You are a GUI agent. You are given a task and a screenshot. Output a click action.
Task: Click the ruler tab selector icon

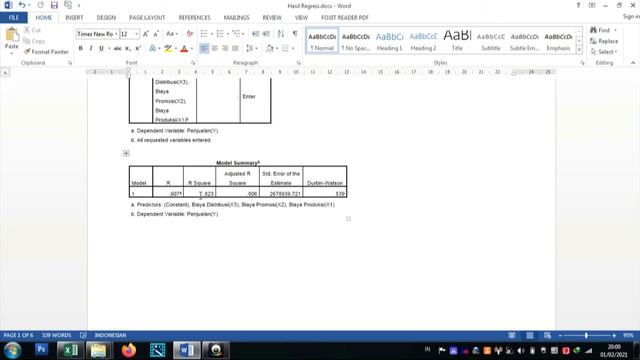coord(5,72)
